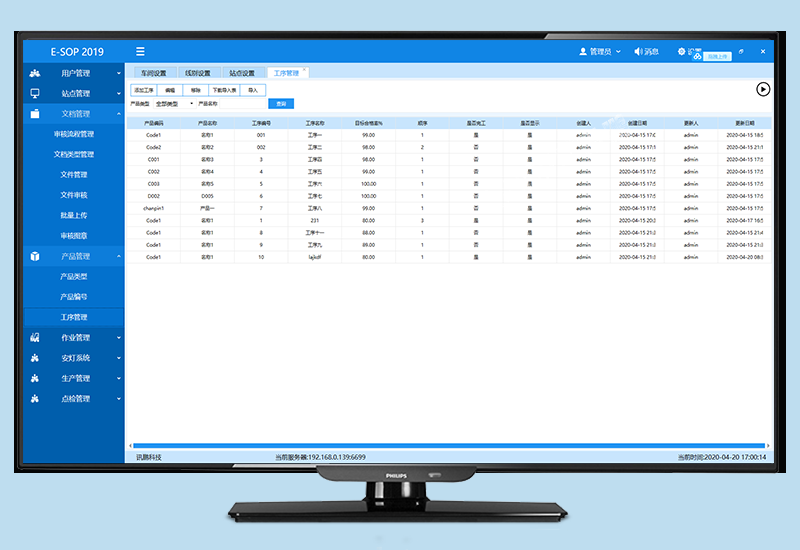Close the 工序管理 tab with its X
Image resolution: width=800 pixels, height=550 pixels.
click(306, 70)
